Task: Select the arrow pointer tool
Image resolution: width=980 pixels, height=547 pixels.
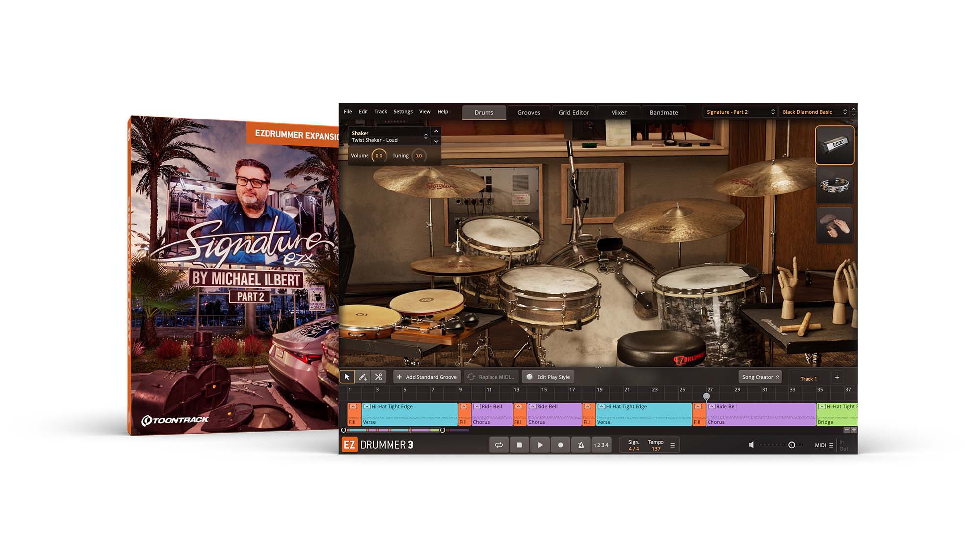Action: coord(347,377)
